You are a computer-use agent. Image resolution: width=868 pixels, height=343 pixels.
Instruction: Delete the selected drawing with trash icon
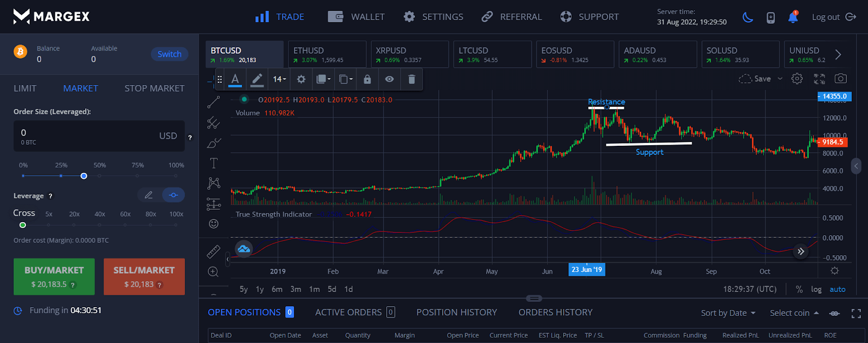[x=412, y=79]
